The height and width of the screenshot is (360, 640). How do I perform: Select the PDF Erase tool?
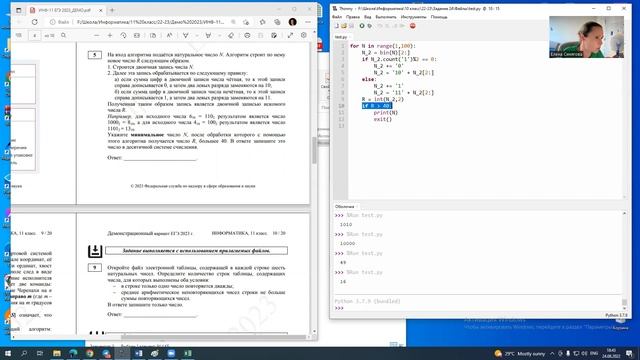231,36
